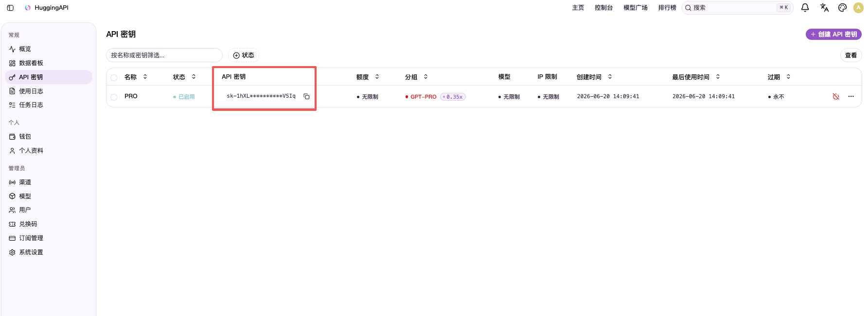Click 创建 API 密钥 button
868x316 pixels.
tap(833, 34)
